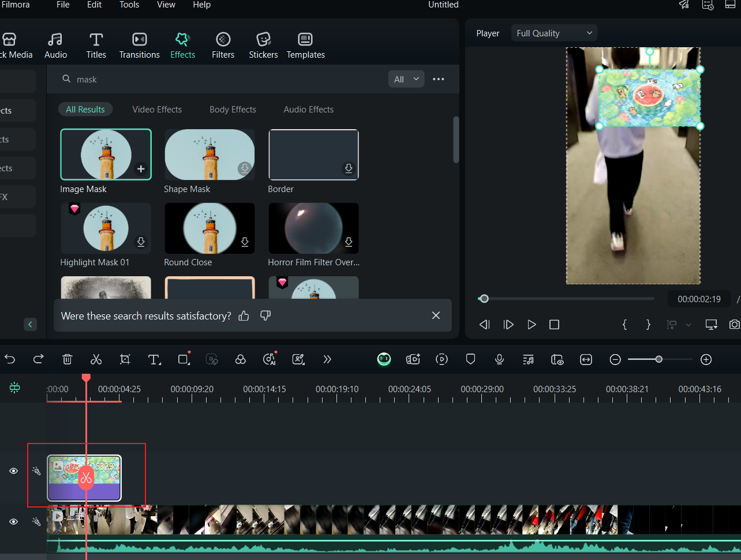This screenshot has width=741, height=560.
Task: Click the timeline zoom slider handle
Action: [658, 359]
